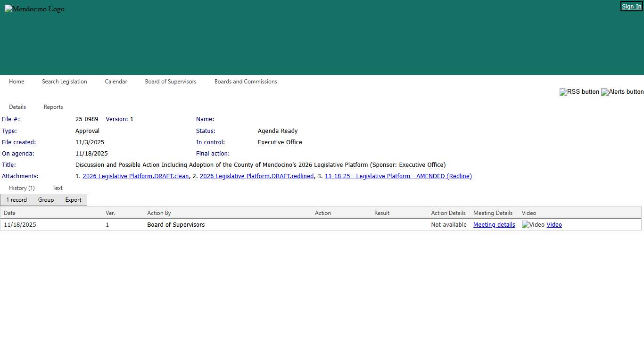This screenshot has height=362, width=644.
Task: Select the History (1) tab
Action: 22,188
